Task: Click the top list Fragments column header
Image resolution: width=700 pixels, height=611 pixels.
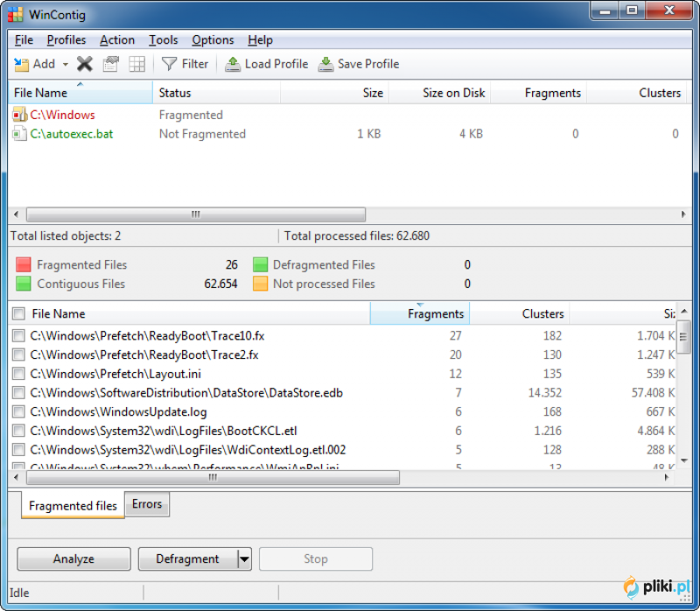Action: (x=539, y=93)
